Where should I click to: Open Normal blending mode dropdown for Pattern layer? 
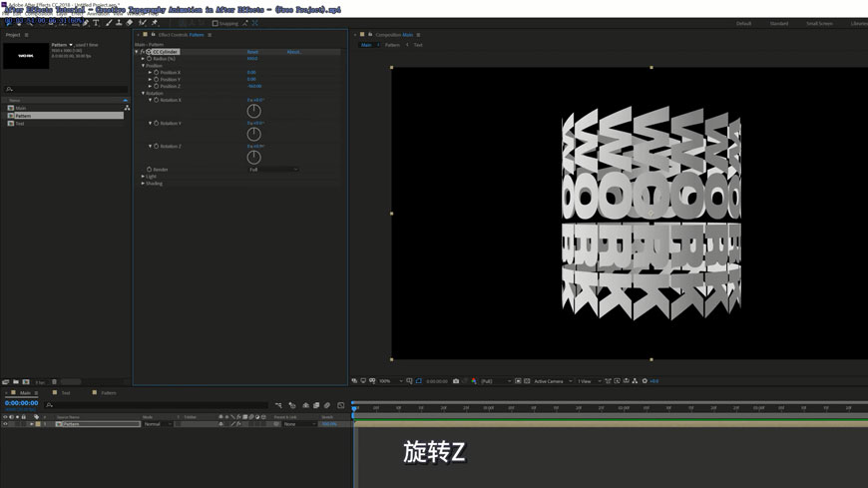pos(158,424)
